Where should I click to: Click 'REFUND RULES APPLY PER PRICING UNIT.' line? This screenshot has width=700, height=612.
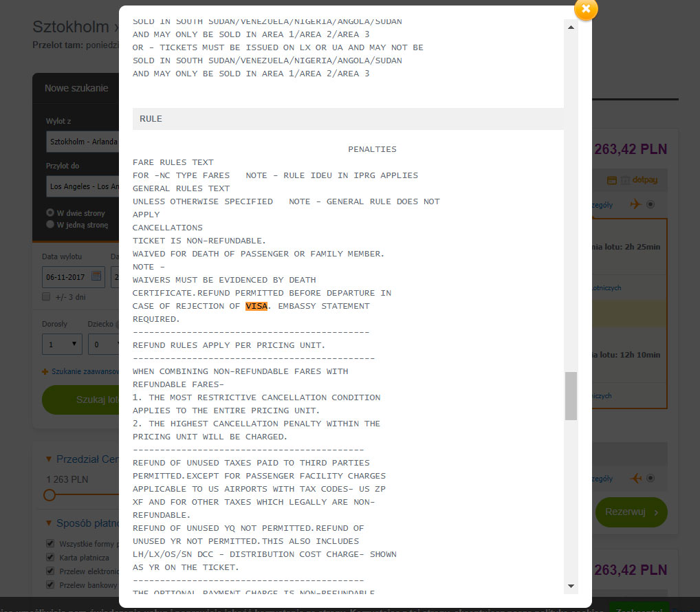point(229,345)
